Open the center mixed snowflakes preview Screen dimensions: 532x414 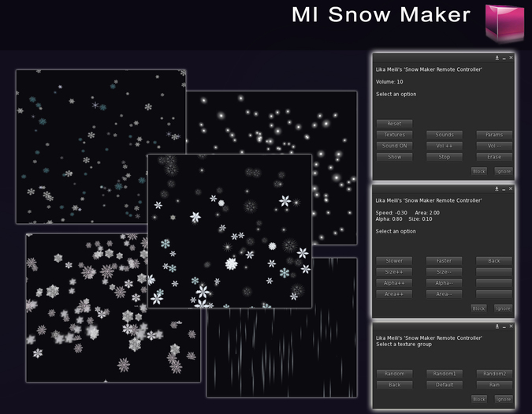(229, 231)
